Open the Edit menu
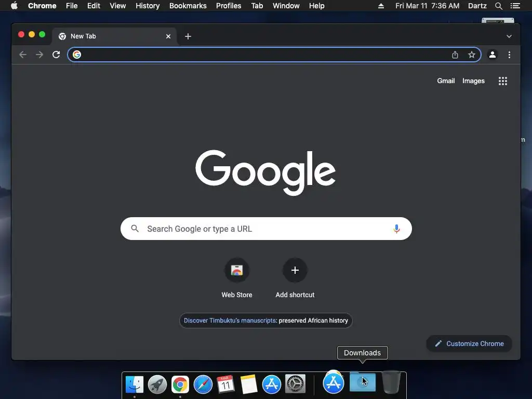Image resolution: width=532 pixels, height=399 pixels. pos(94,6)
